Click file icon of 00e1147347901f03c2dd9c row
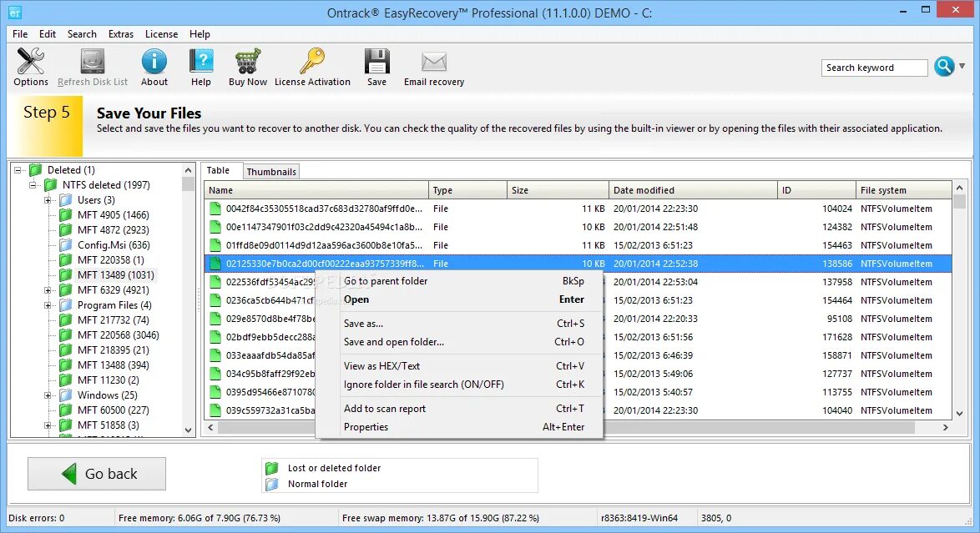Viewport: 980px width, 533px height. click(x=215, y=227)
